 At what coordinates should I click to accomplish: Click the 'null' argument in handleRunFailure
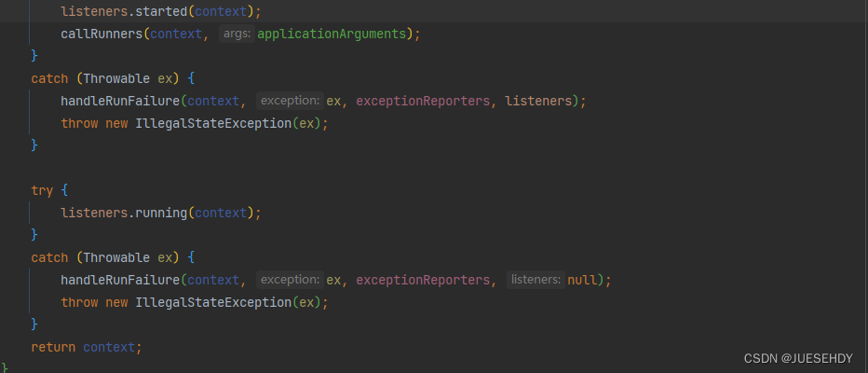[x=582, y=280]
